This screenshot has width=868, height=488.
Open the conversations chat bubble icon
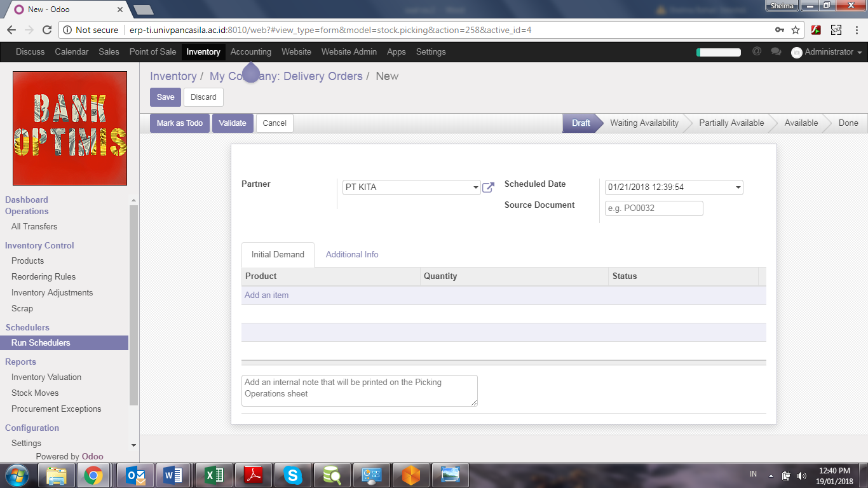click(x=775, y=51)
